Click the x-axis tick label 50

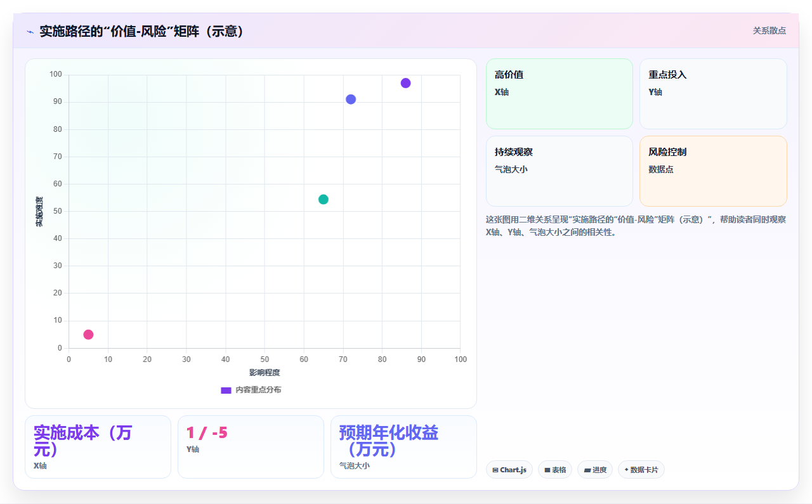[265, 359]
